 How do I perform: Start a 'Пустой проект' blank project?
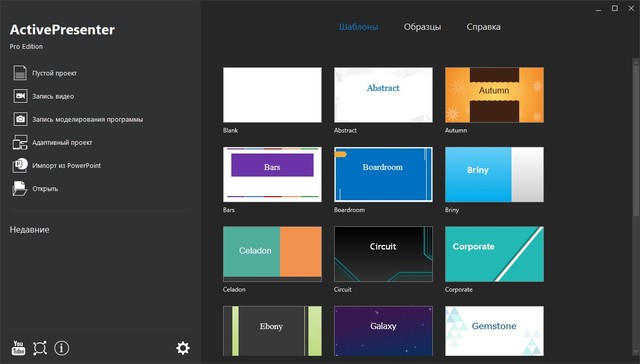(x=54, y=73)
